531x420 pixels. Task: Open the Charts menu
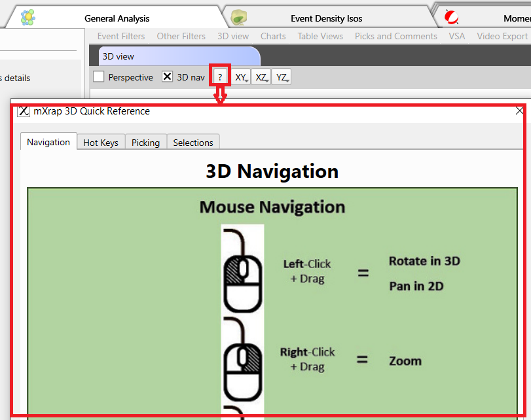point(273,36)
